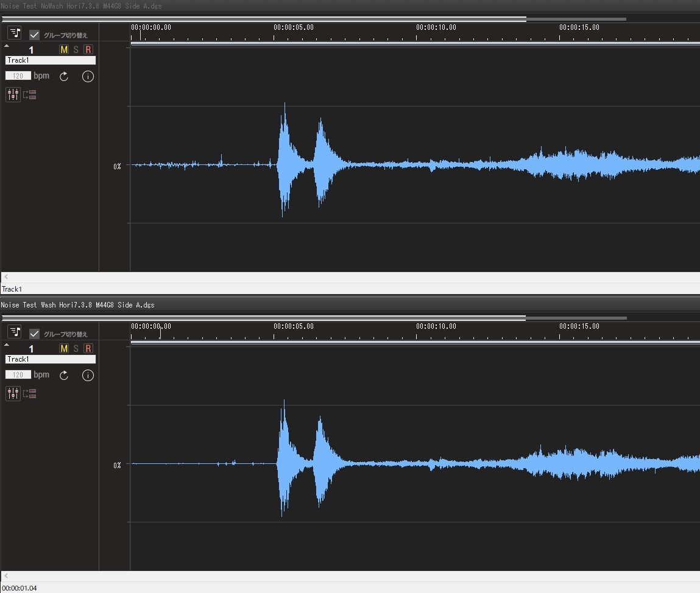The height and width of the screenshot is (593, 700).
Task: Open mixer faders icon in top panel
Action: coord(13,94)
